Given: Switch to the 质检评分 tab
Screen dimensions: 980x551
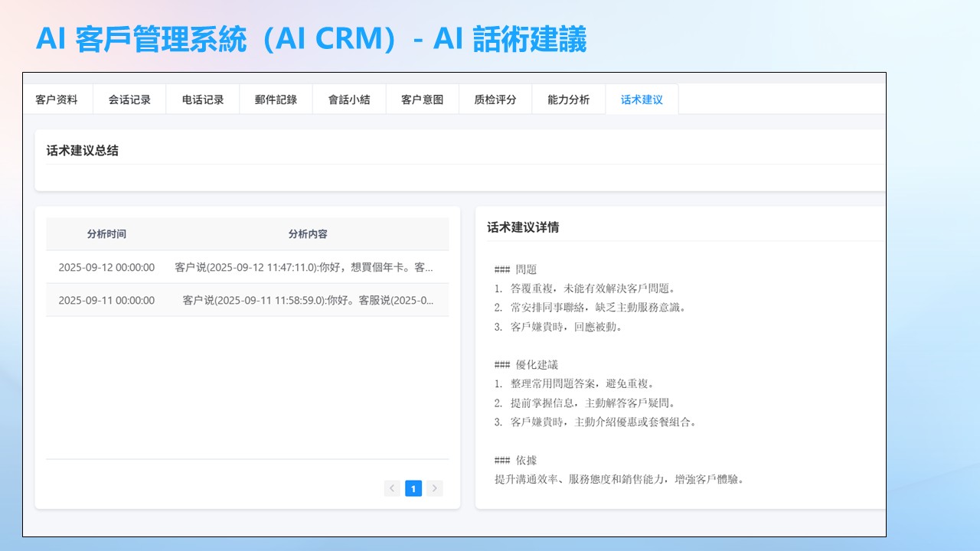Looking at the screenshot, I should [495, 99].
